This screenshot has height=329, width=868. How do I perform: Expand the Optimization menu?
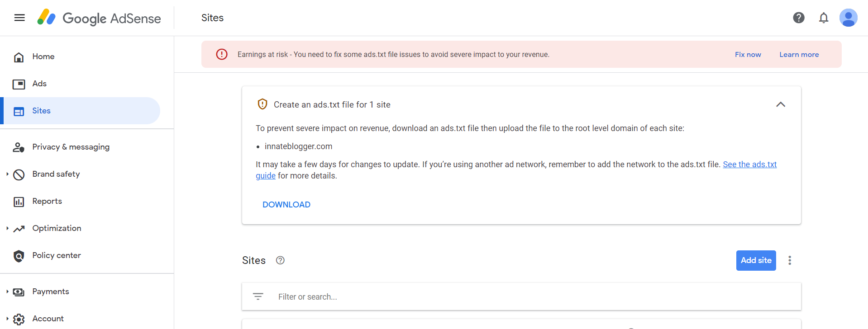pos(57,228)
